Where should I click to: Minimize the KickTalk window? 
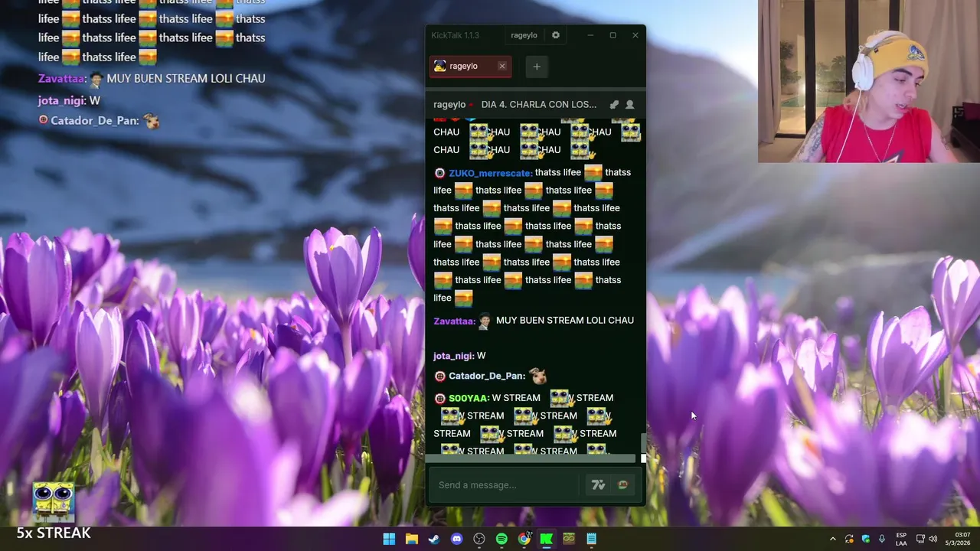tap(590, 35)
